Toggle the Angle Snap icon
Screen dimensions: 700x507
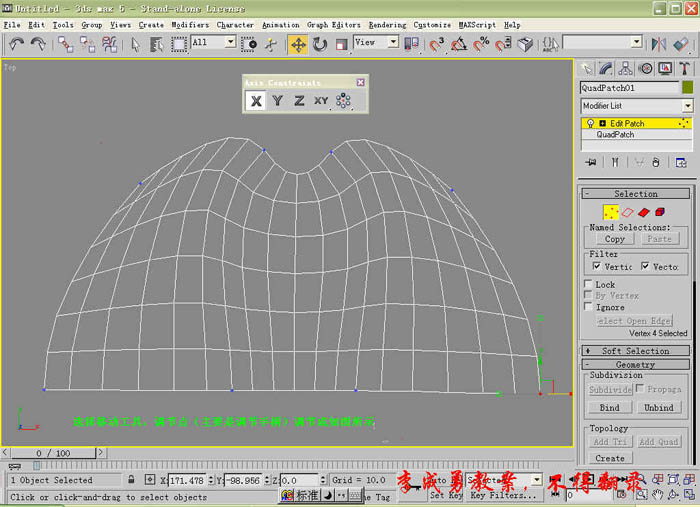point(458,44)
